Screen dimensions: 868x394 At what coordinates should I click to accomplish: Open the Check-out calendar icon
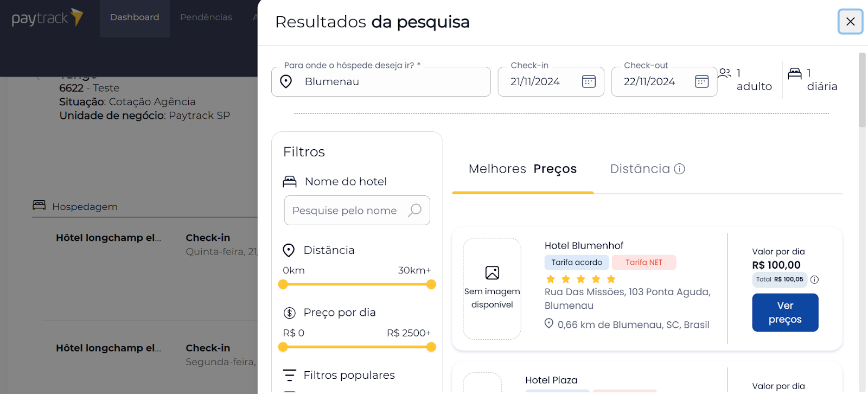[701, 81]
